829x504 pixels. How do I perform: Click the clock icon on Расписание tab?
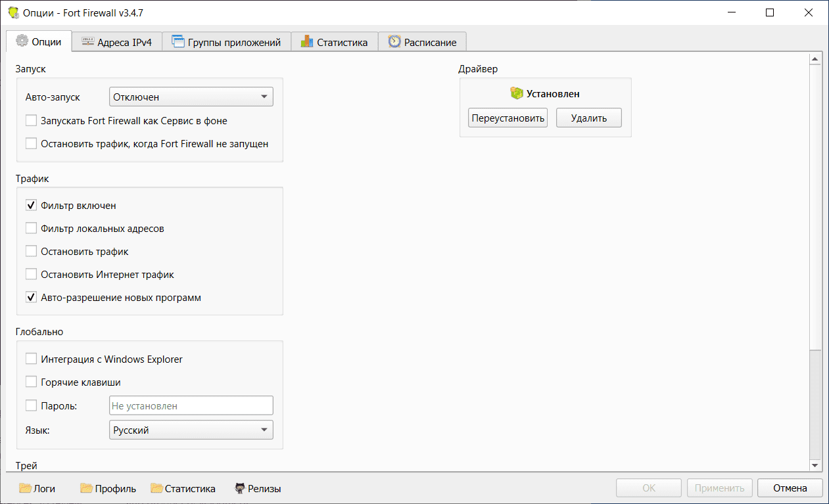[x=394, y=41]
